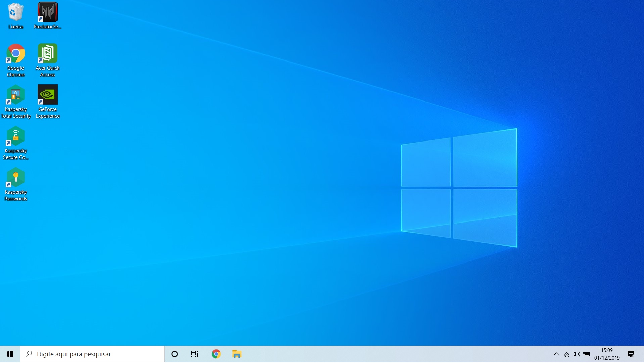644x363 pixels.
Task: Select Kaspersky Secure Connection desktop icon
Action: click(15, 143)
